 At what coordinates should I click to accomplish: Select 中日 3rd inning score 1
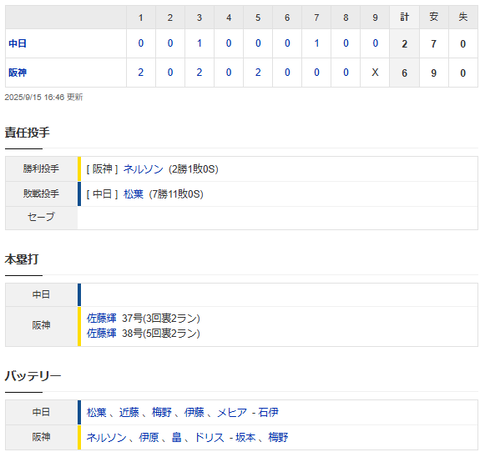coord(199,43)
